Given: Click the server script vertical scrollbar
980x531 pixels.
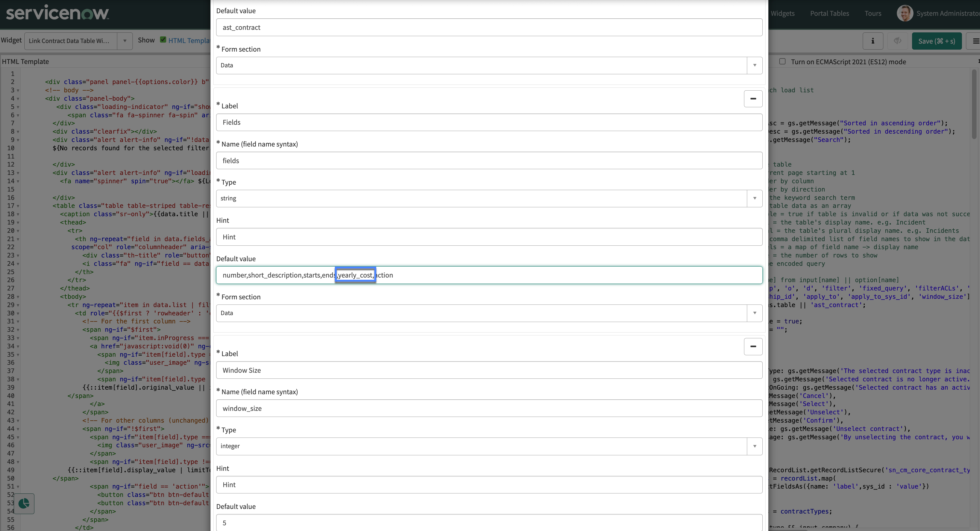Looking at the screenshot, I should click(x=974, y=105).
